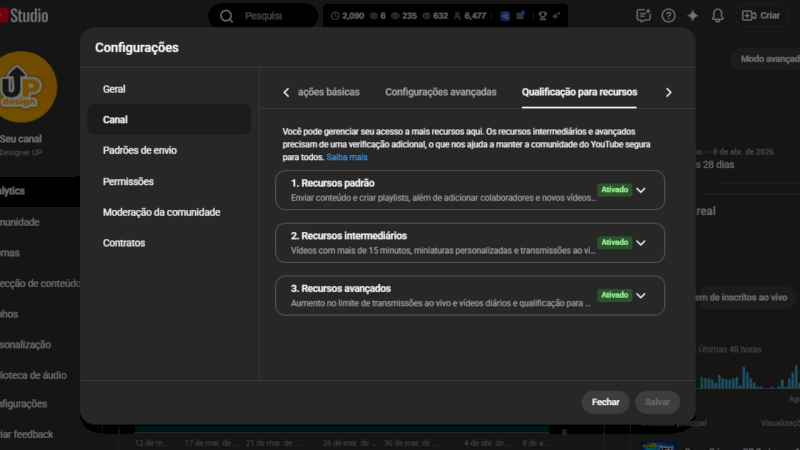
Task: Switch to the Configurações avançadas tab
Action: (440, 92)
